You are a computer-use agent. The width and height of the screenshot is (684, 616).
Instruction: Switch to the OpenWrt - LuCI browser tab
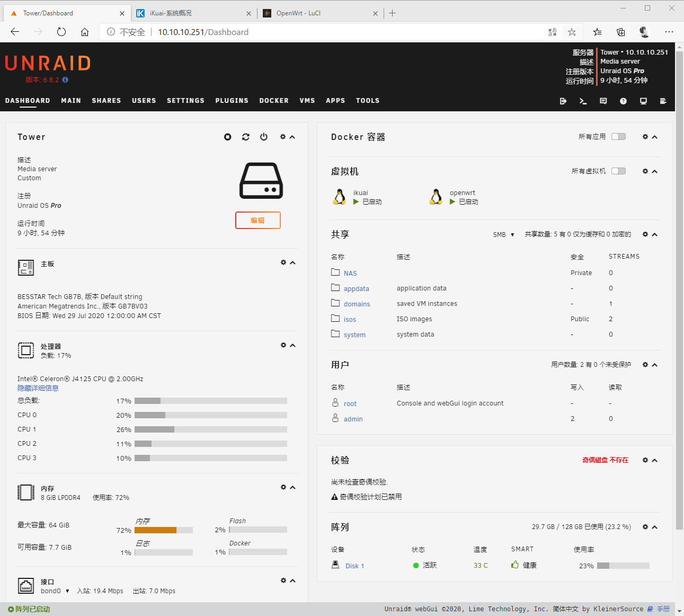[319, 13]
